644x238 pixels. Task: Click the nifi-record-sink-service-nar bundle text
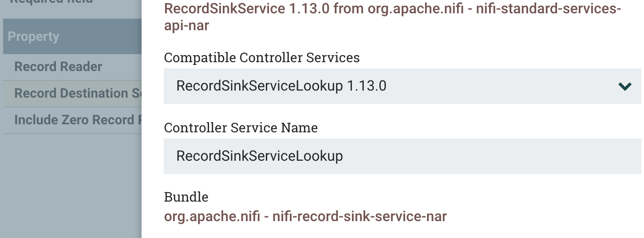360,217
